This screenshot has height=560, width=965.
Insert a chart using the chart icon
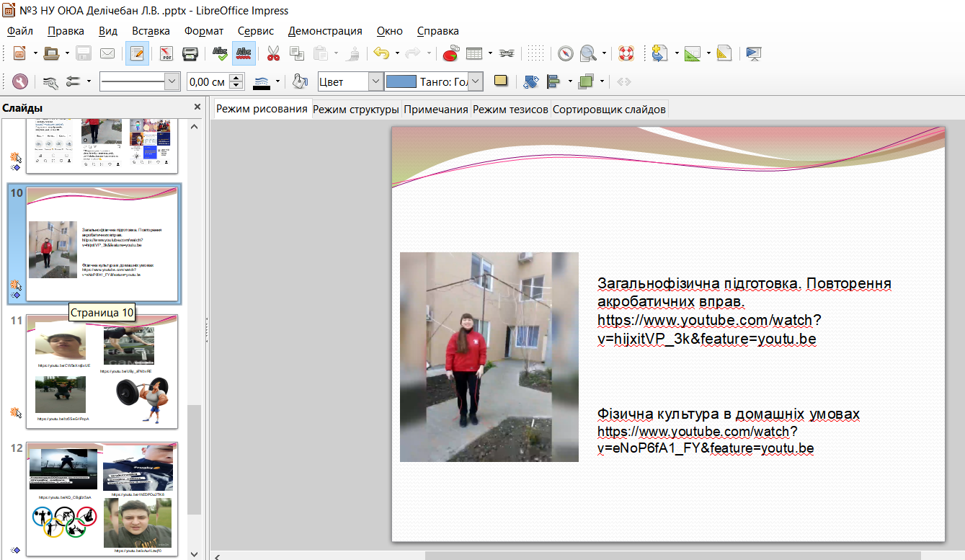tap(450, 53)
